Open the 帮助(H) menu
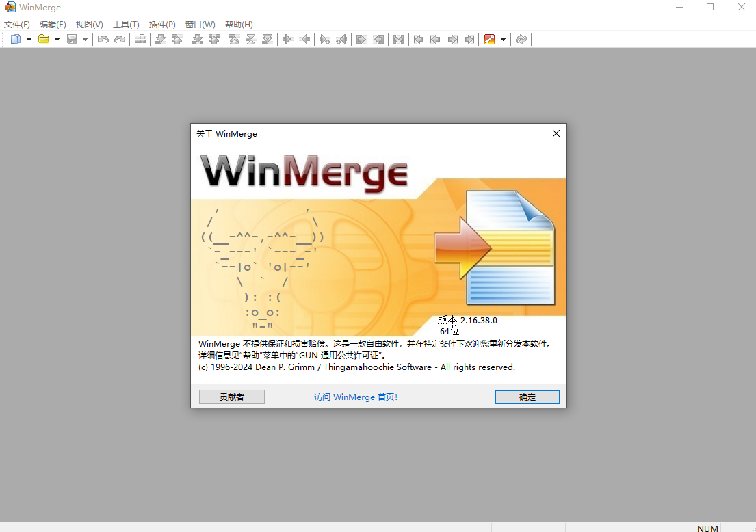This screenshot has height=532, width=756. pos(239,24)
